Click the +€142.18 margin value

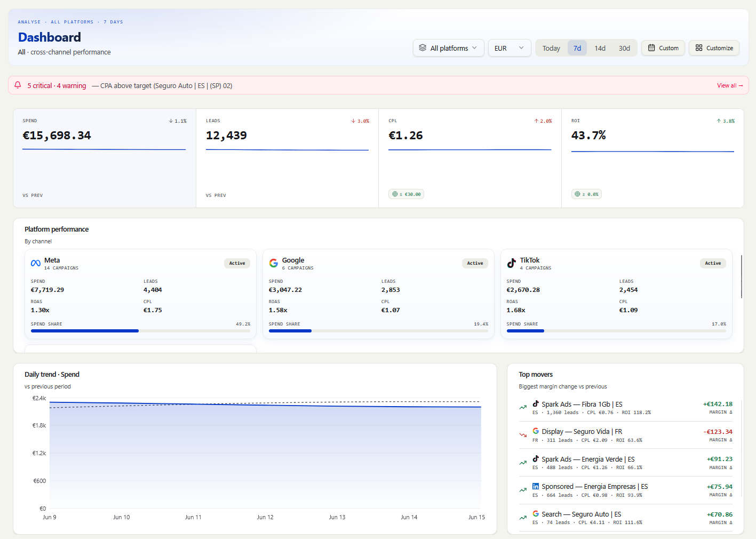click(718, 404)
